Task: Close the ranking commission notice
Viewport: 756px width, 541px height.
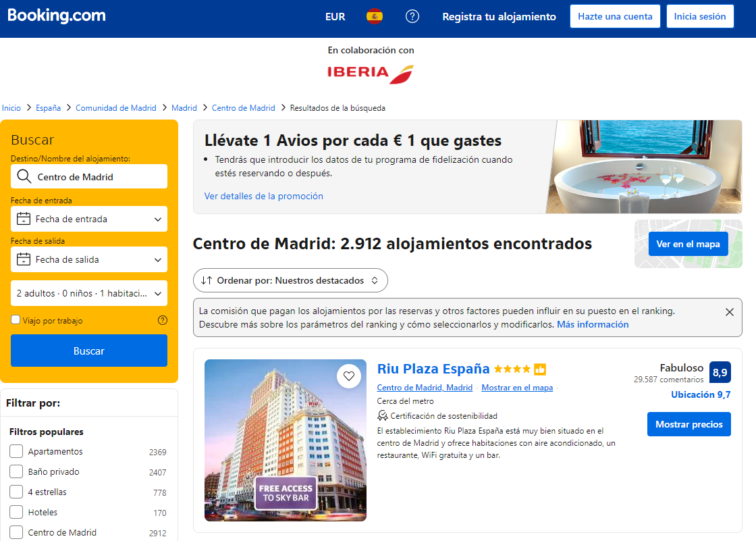Action: [729, 312]
